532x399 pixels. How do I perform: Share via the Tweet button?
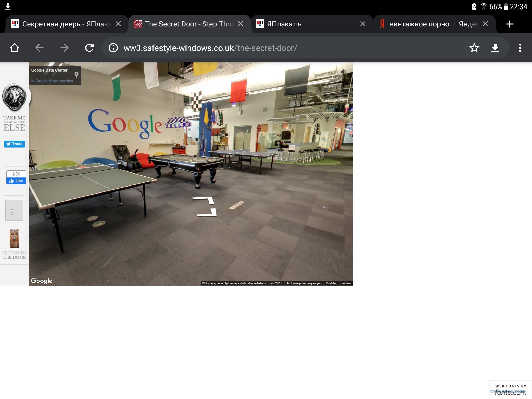(15, 144)
